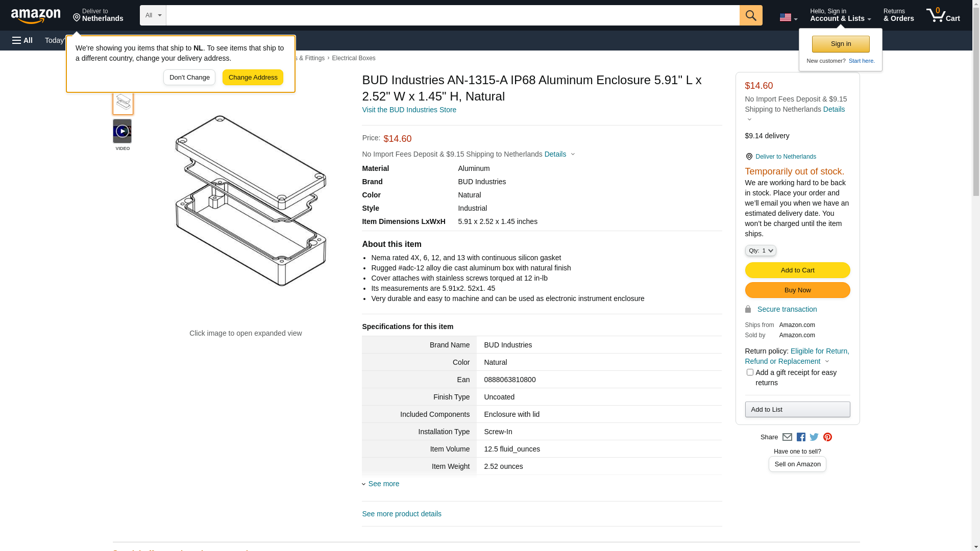Click the Buy Now button
980x551 pixels.
pyautogui.click(x=797, y=290)
